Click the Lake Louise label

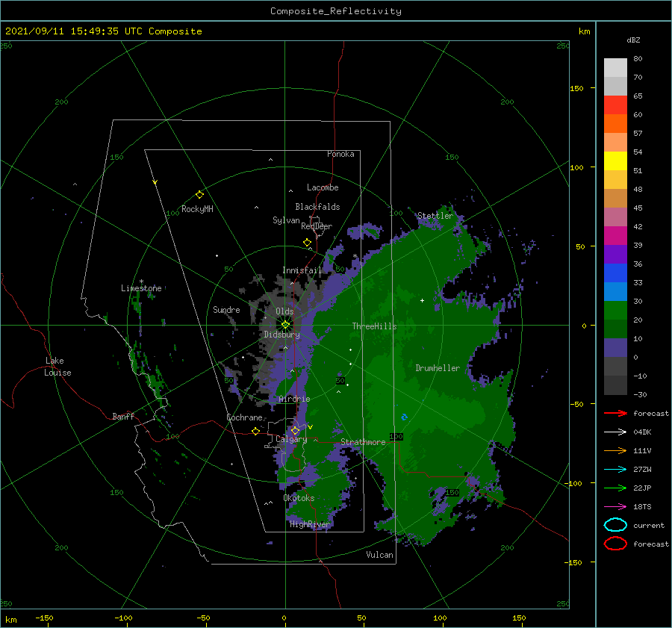(x=57, y=367)
